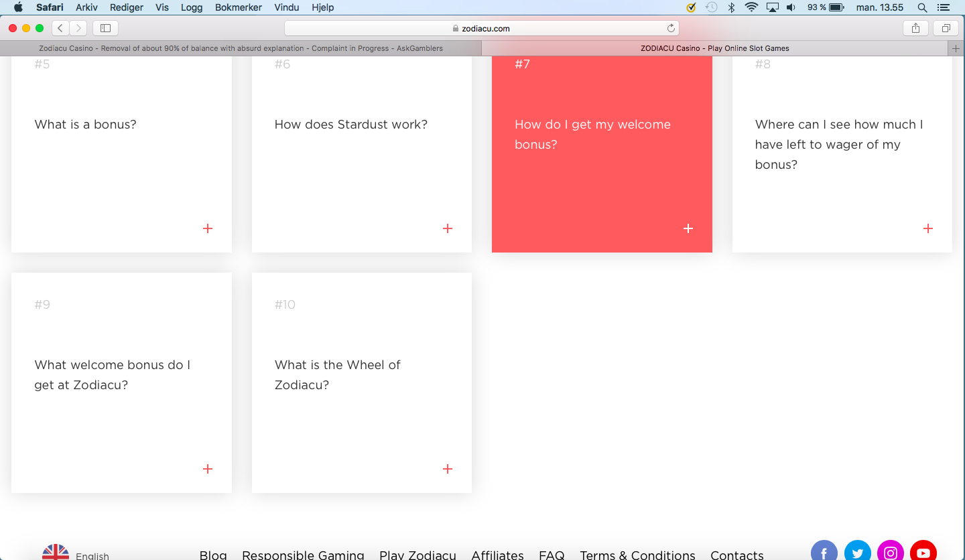Screen dimensions: 965x560
Task: Add a new tab with plus button
Action: pos(956,48)
